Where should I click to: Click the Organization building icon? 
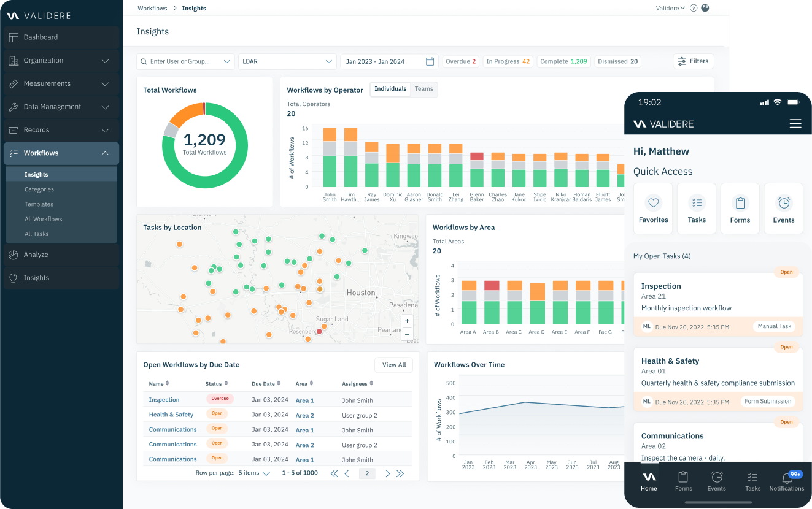coord(14,61)
